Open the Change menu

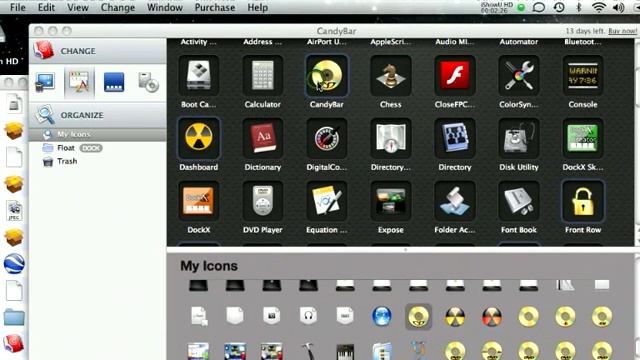118,7
